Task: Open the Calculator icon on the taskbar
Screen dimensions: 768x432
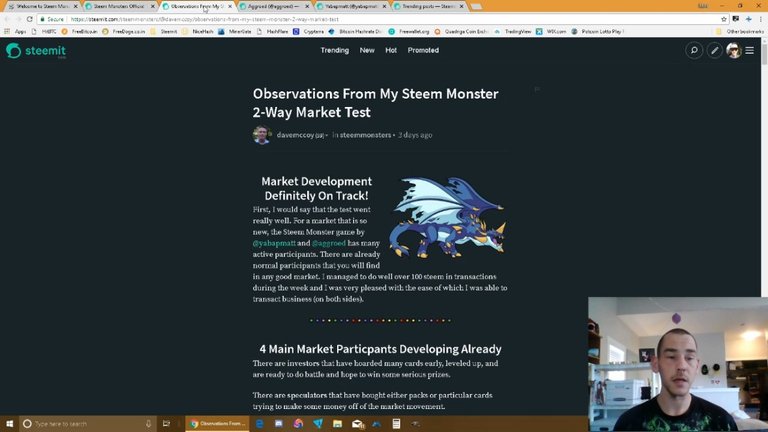Action: (396, 423)
